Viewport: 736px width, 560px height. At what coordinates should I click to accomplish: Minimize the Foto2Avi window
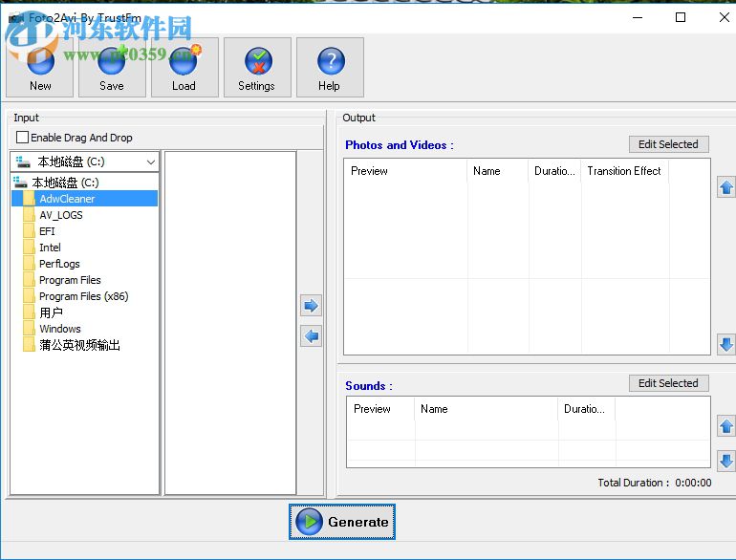[638, 17]
